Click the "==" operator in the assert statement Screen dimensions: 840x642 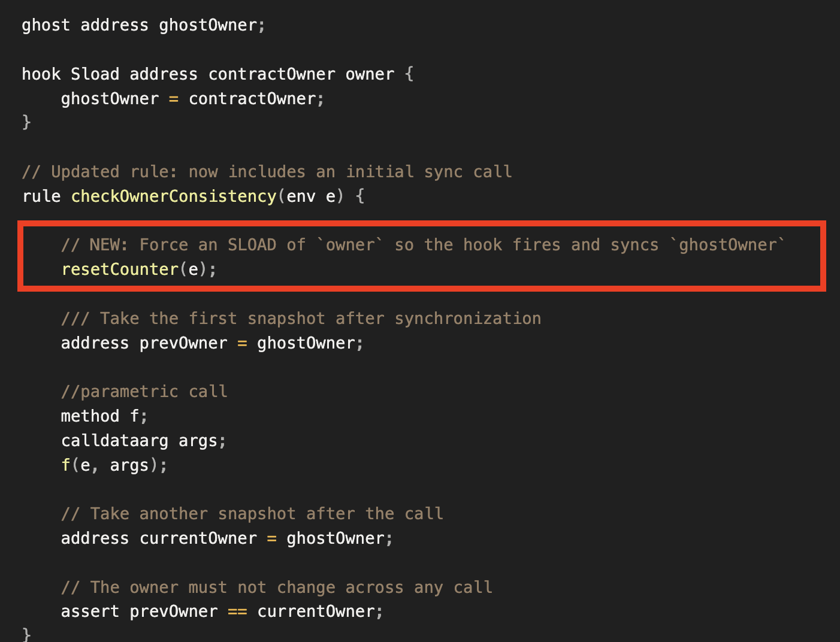[x=237, y=611]
